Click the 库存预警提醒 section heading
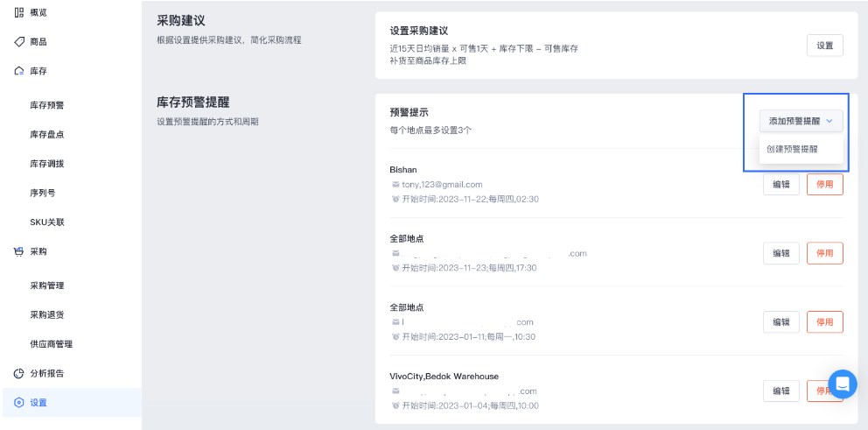This screenshot has width=868, height=430. [193, 102]
